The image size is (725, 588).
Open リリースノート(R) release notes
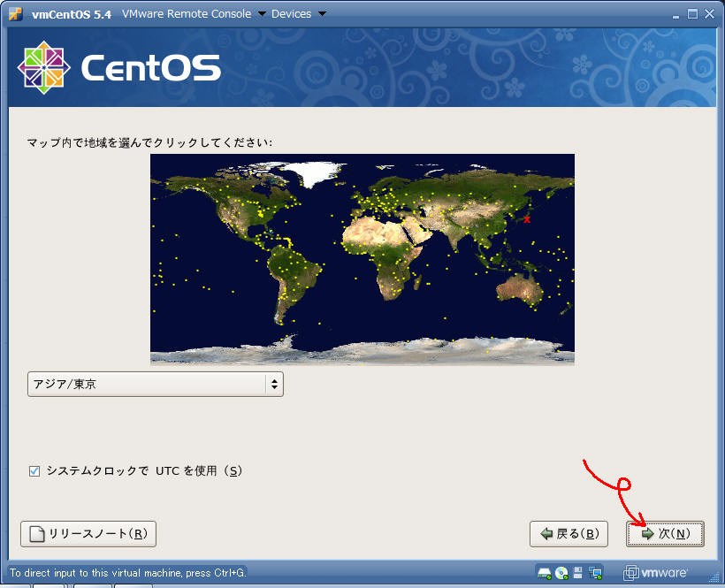pos(88,534)
